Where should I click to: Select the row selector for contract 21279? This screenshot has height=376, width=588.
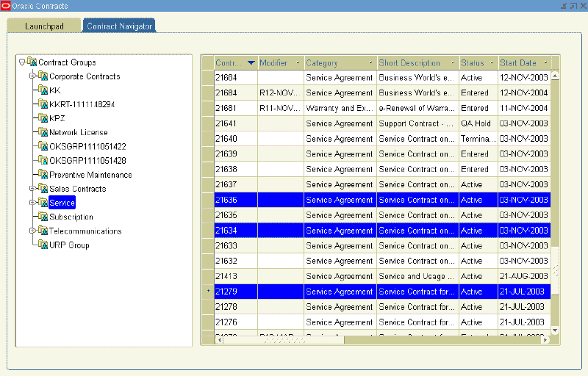(x=208, y=292)
